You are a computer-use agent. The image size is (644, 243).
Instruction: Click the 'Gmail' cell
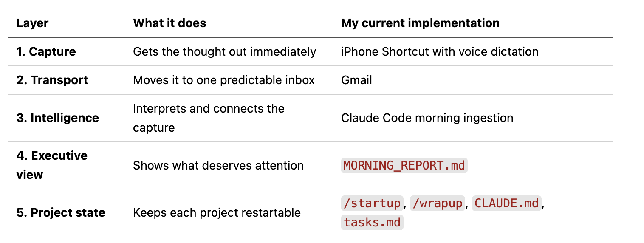(356, 80)
